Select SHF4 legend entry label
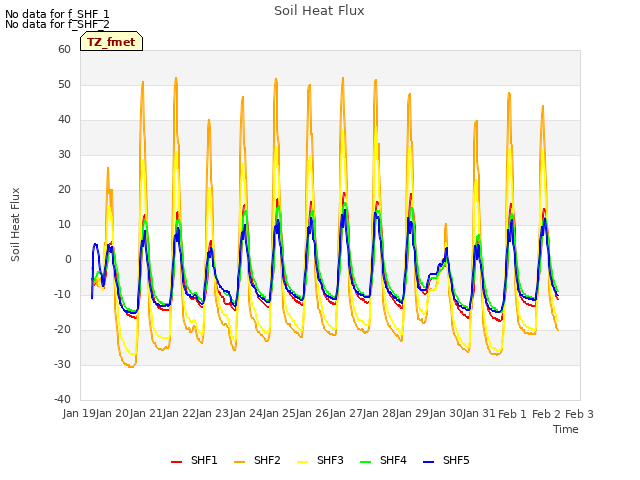Screen dimensions: 640x480 pyautogui.click(x=393, y=460)
